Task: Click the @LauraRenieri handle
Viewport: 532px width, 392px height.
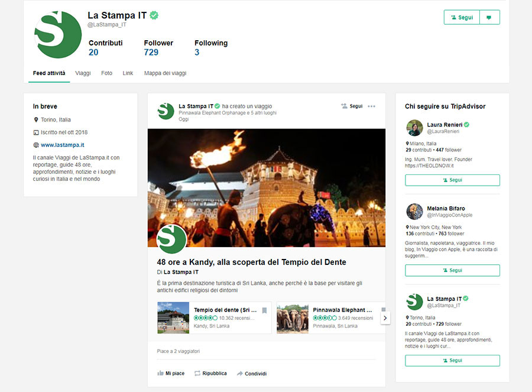Action: click(443, 131)
